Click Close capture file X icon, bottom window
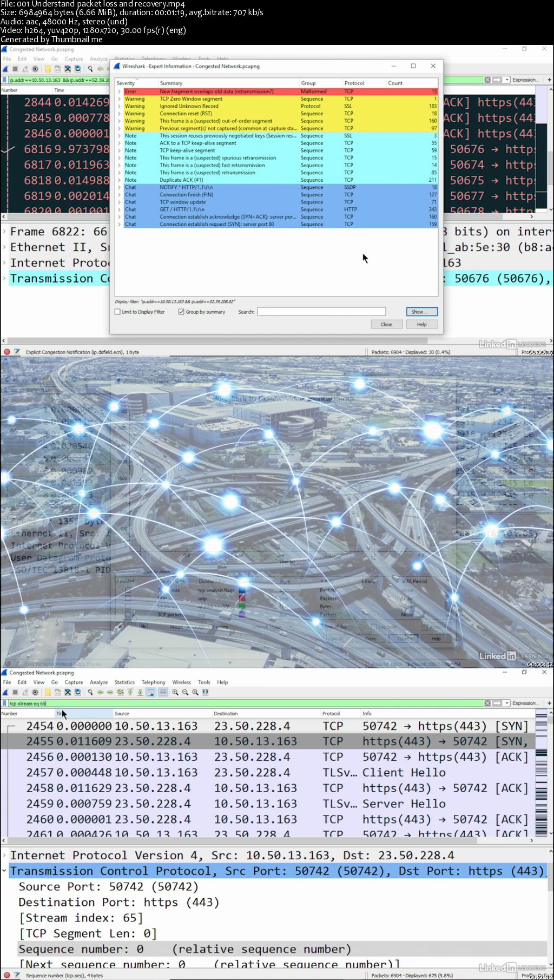This screenshot has width=554, height=980. [x=68, y=692]
